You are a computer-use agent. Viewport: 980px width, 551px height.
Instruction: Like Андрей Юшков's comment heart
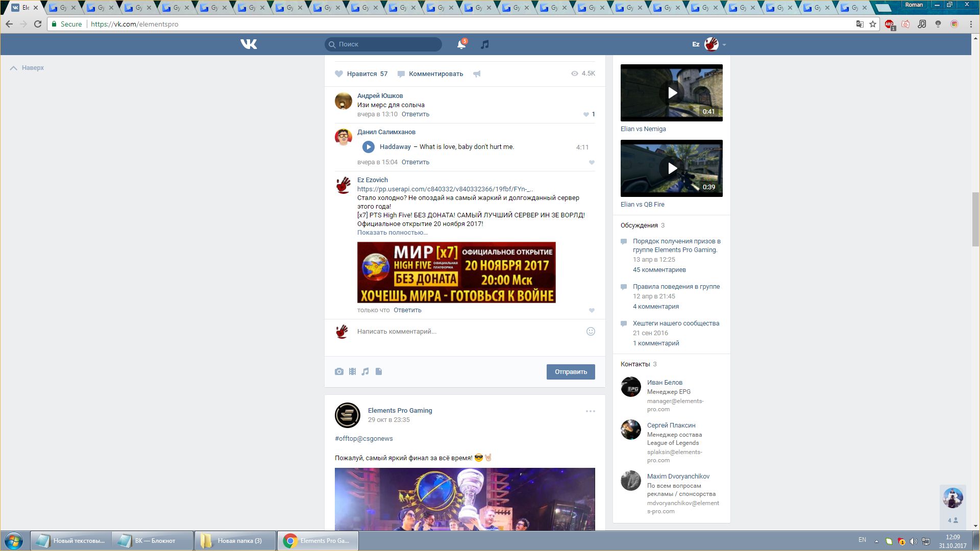click(586, 114)
